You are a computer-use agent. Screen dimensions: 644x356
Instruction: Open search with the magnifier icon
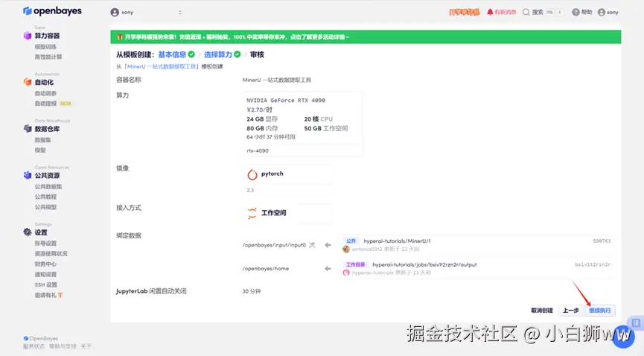tap(526, 13)
